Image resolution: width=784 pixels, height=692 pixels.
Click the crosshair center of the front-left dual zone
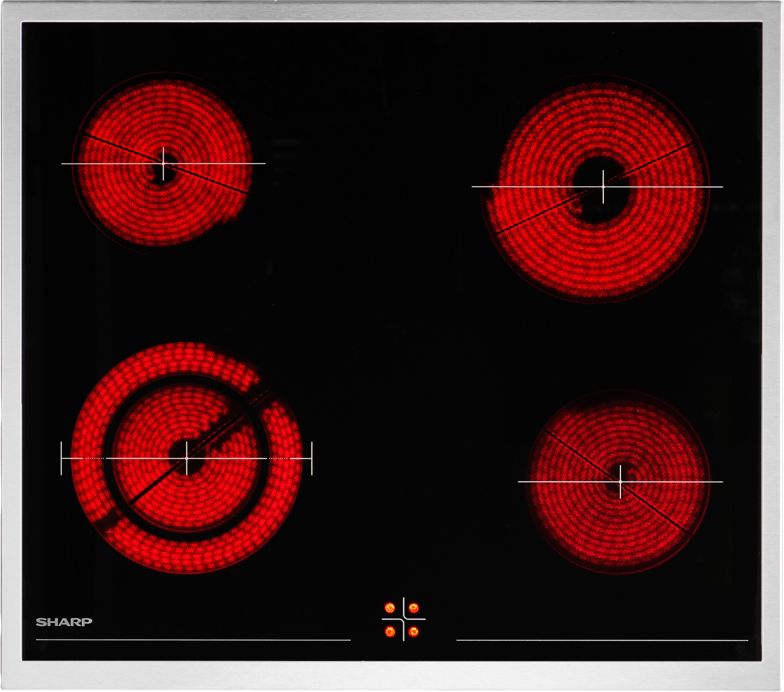click(187, 458)
